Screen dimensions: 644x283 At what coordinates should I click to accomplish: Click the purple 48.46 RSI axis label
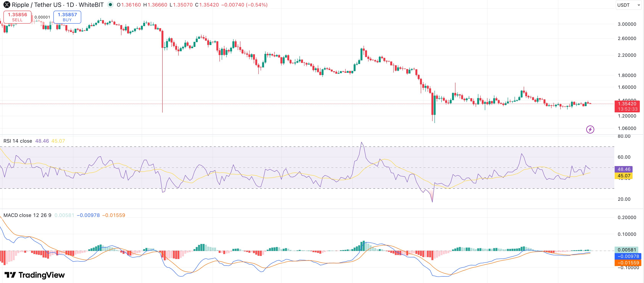[x=623, y=169]
